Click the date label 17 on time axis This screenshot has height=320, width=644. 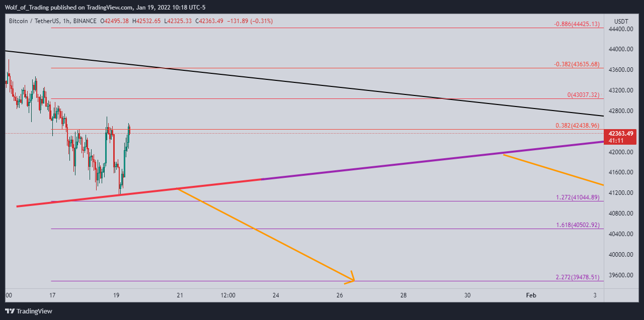[52, 295]
